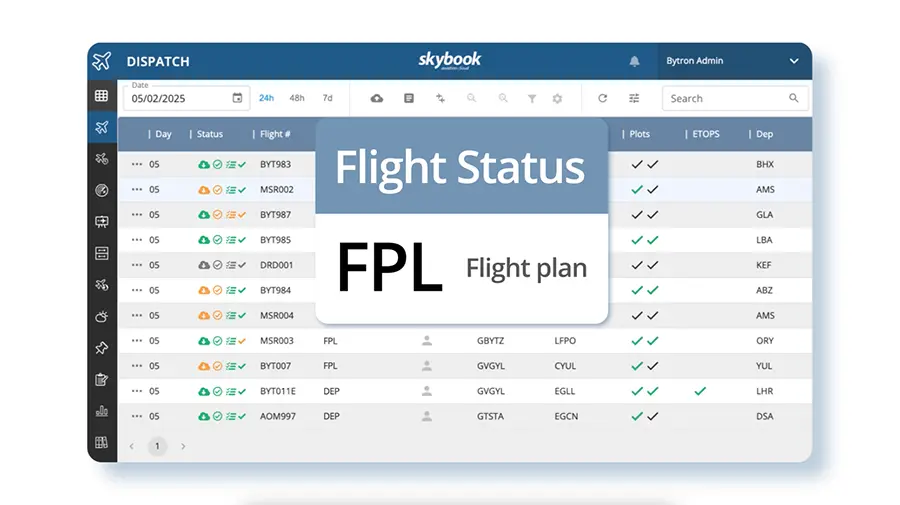Click the Search input field

point(725,98)
